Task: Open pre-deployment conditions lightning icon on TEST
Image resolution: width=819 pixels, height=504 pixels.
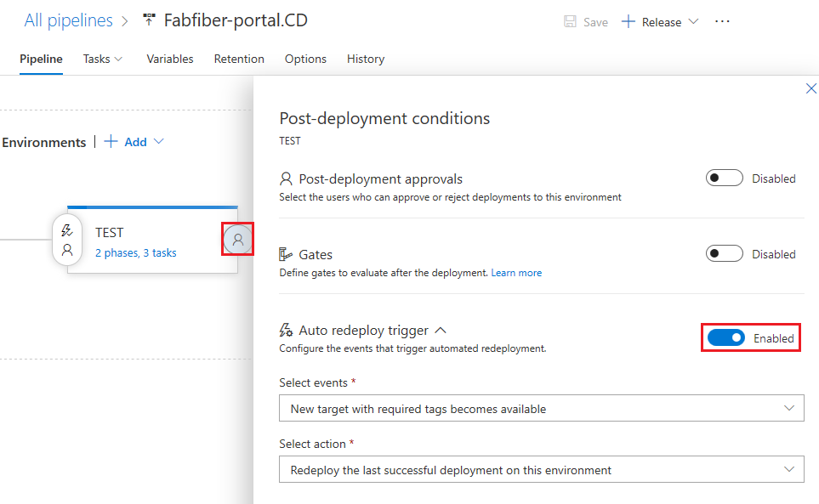Action: pyautogui.click(x=67, y=228)
